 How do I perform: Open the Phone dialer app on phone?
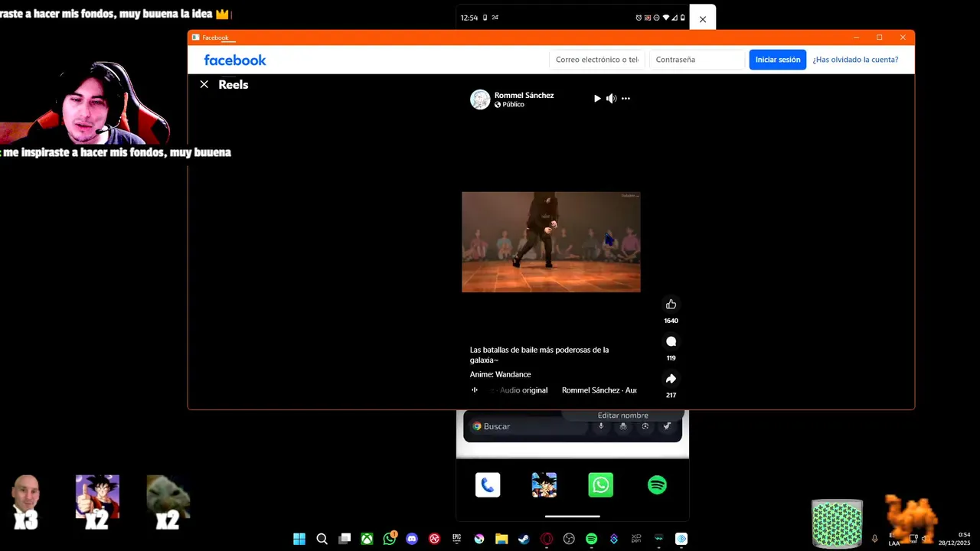pyautogui.click(x=488, y=485)
